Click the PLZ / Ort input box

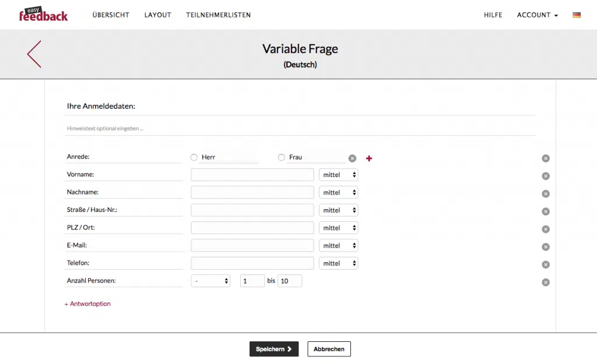[x=252, y=228]
